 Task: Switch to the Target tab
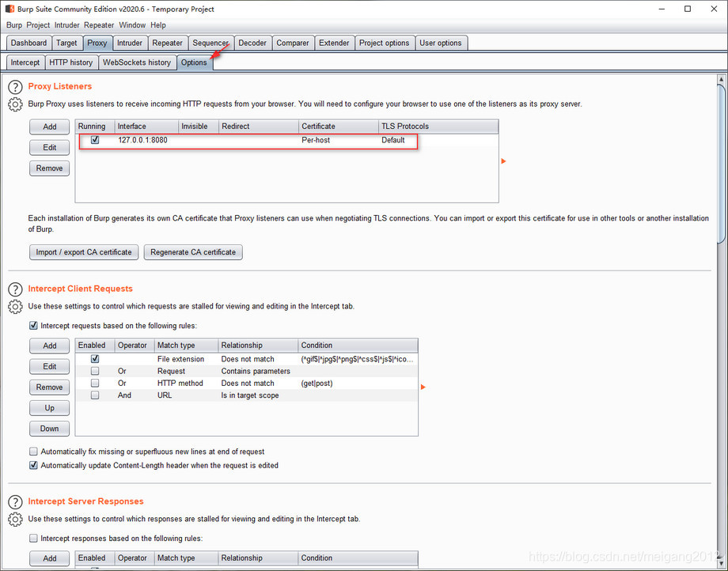pyautogui.click(x=66, y=43)
